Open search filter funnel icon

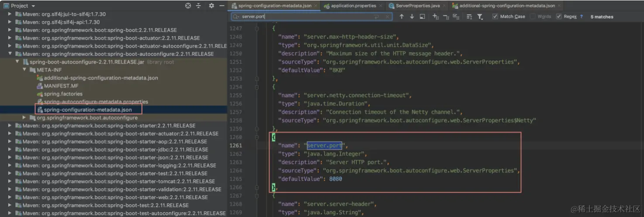(x=480, y=17)
